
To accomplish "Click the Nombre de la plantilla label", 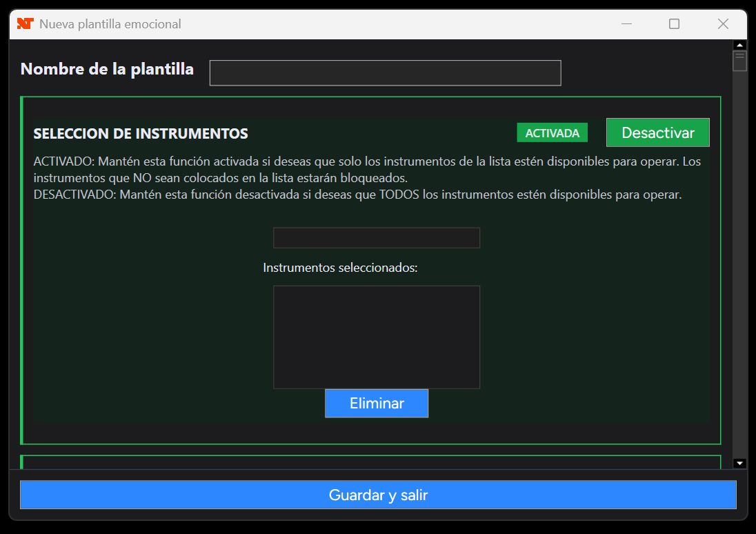I will [x=107, y=69].
